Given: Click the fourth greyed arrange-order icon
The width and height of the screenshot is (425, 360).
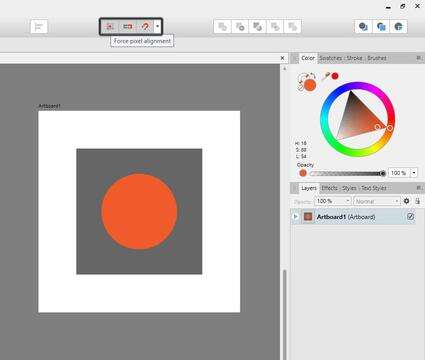Looking at the screenshot, I should (275, 26).
